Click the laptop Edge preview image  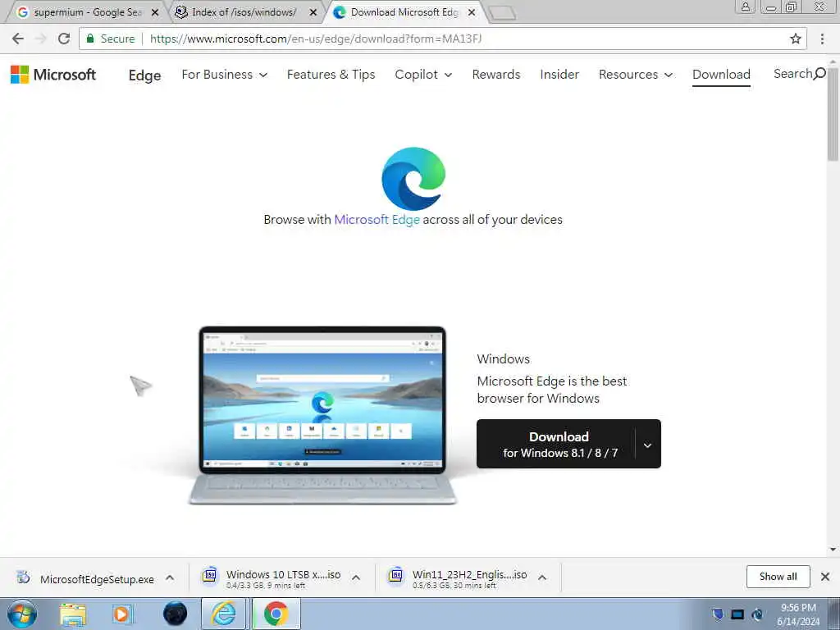click(322, 415)
